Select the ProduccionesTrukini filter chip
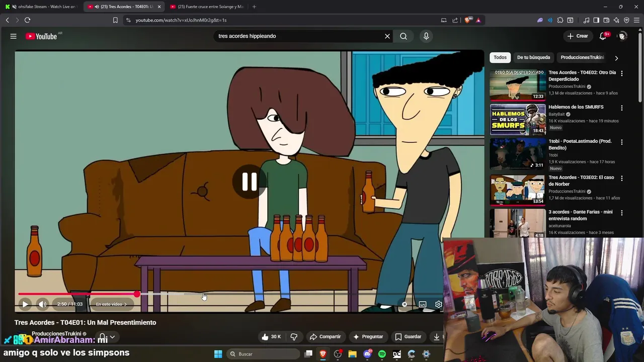 click(x=582, y=57)
